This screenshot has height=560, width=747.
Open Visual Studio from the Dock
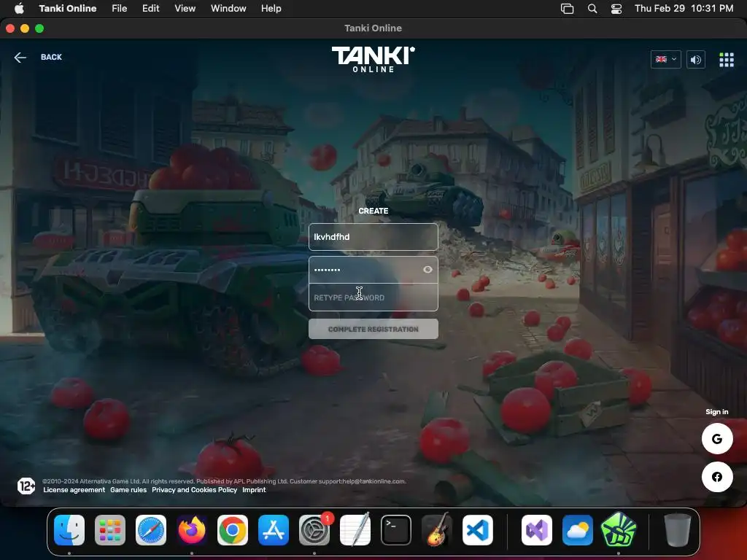537,530
